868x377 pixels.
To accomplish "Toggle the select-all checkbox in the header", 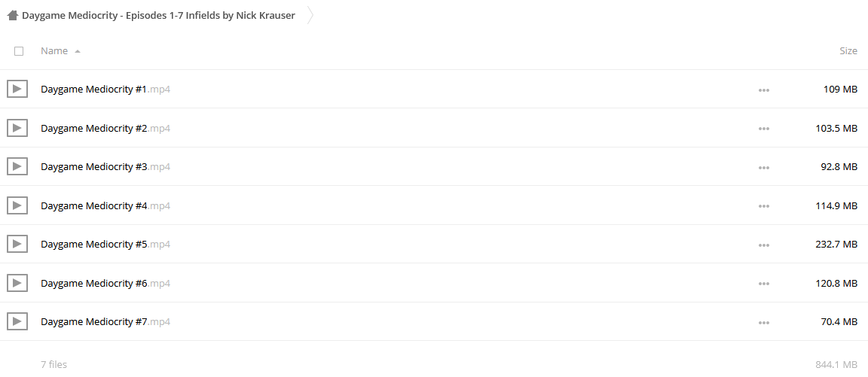I will click(19, 51).
